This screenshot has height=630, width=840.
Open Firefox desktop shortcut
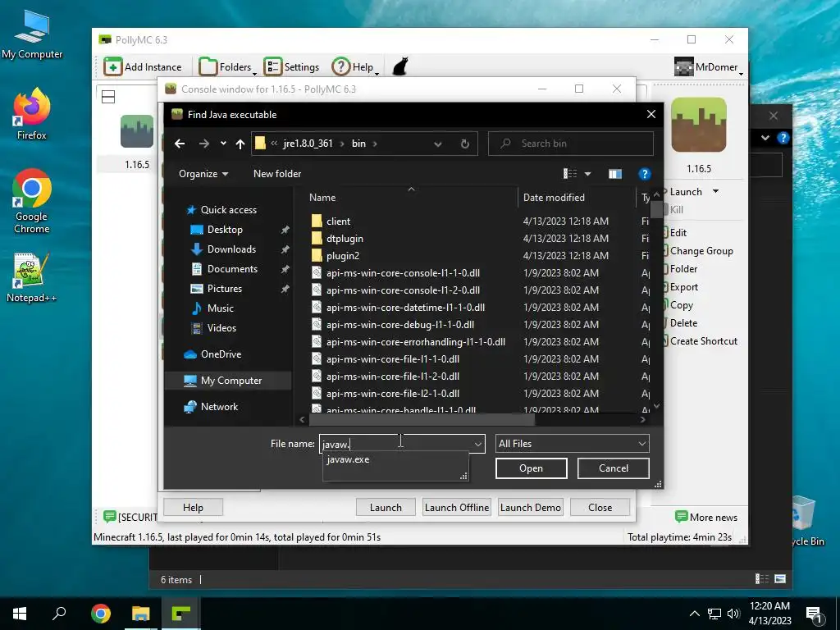pyautogui.click(x=32, y=114)
